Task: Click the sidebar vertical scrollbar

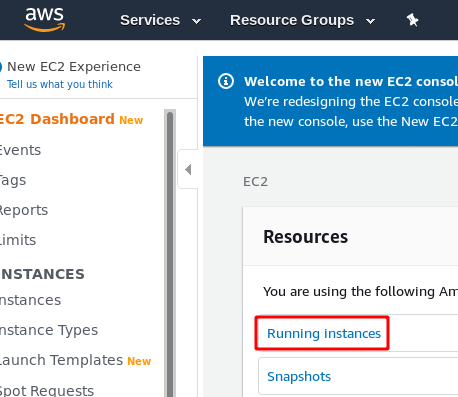Action: point(170,253)
